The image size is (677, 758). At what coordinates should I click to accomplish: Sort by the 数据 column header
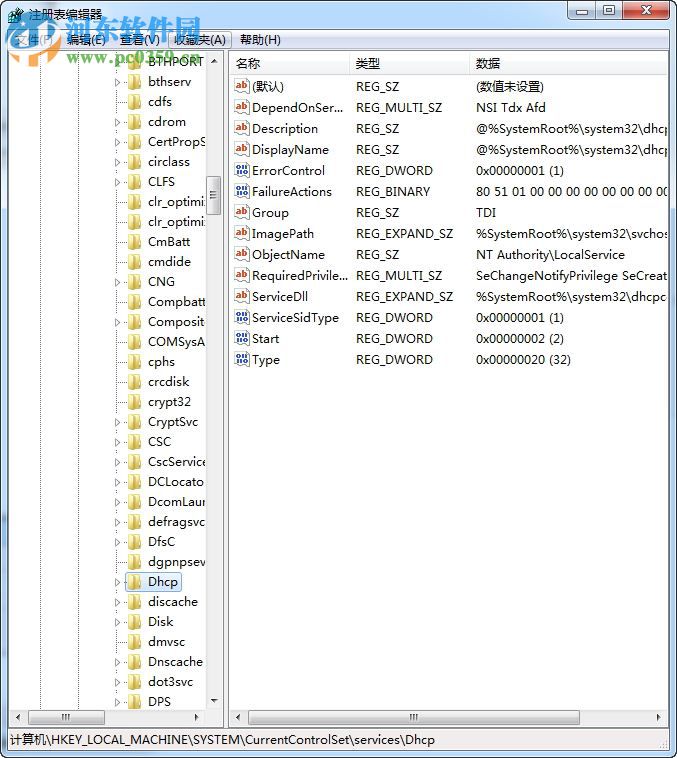[x=568, y=63]
